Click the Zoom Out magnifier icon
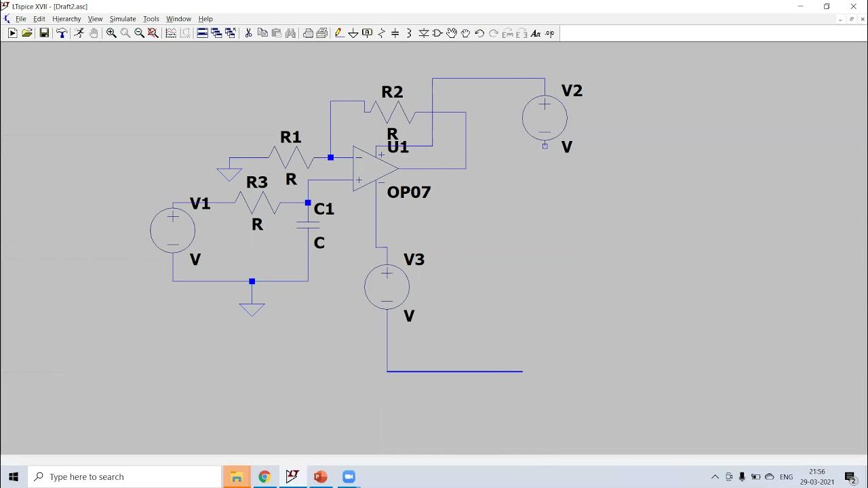This screenshot has height=488, width=868. point(139,33)
